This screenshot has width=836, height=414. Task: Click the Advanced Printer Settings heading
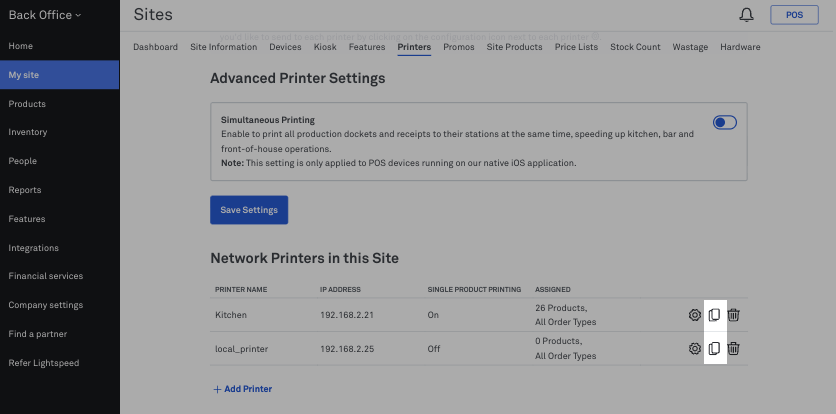298,78
